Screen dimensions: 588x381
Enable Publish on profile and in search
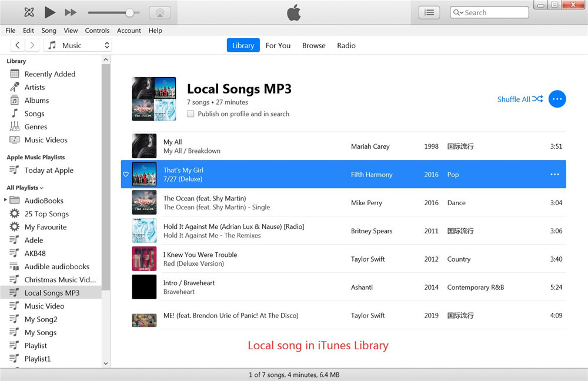pos(191,113)
